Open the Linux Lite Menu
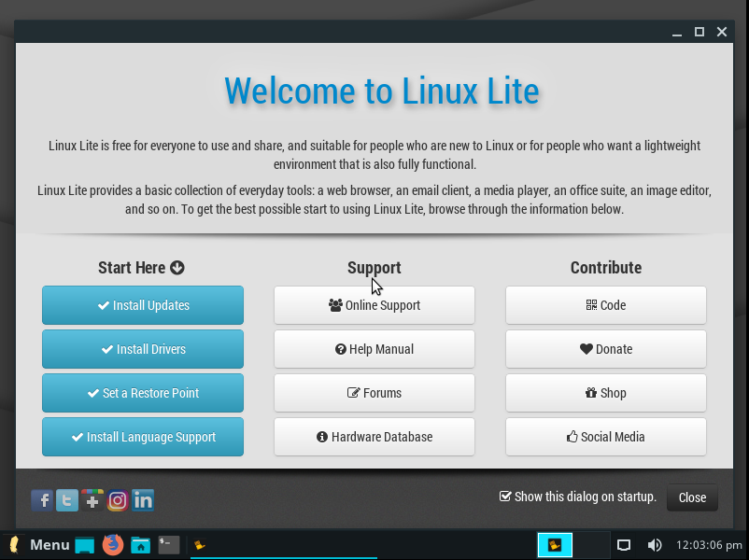The width and height of the screenshot is (749, 560). click(x=38, y=545)
